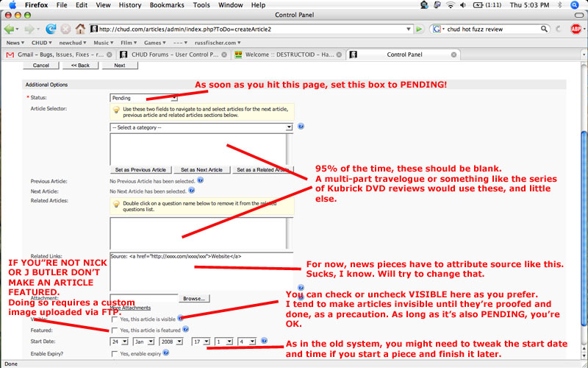Viewport: 588px width, 368px height.
Task: Click the green Go arrow beside the URL
Action: click(419, 29)
